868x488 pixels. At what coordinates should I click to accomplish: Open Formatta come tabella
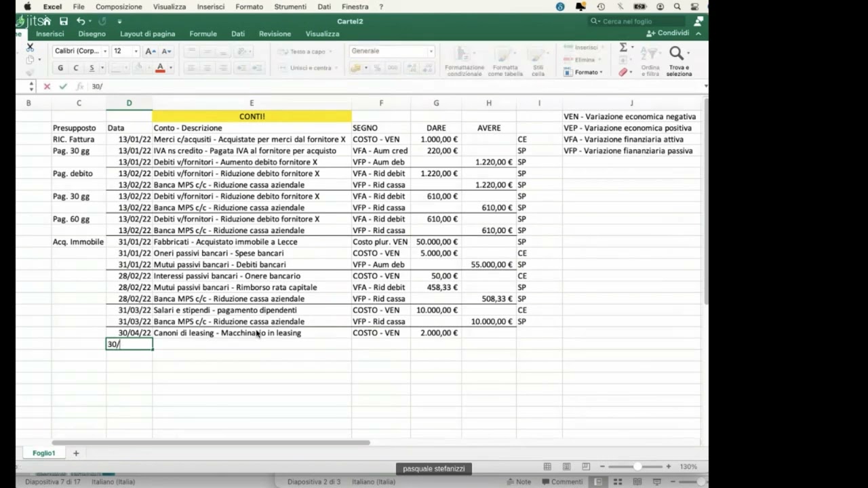click(x=505, y=61)
